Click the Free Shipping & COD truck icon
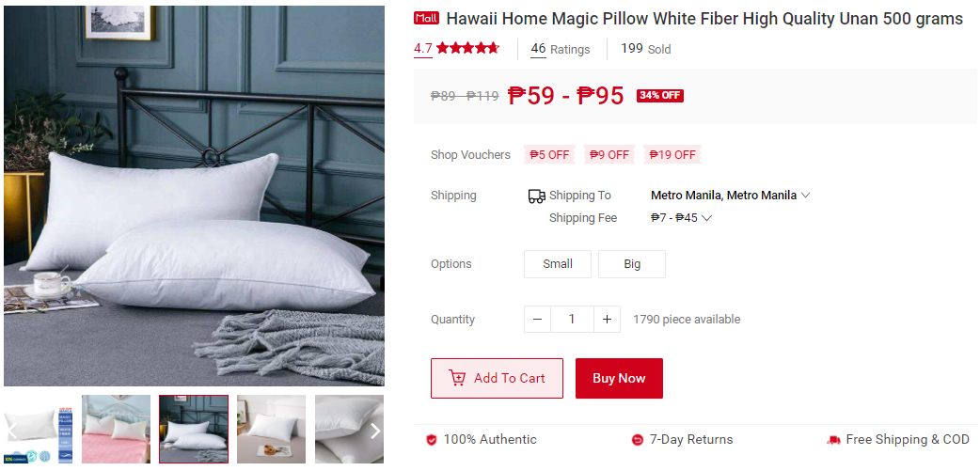980x471 pixels. [833, 440]
